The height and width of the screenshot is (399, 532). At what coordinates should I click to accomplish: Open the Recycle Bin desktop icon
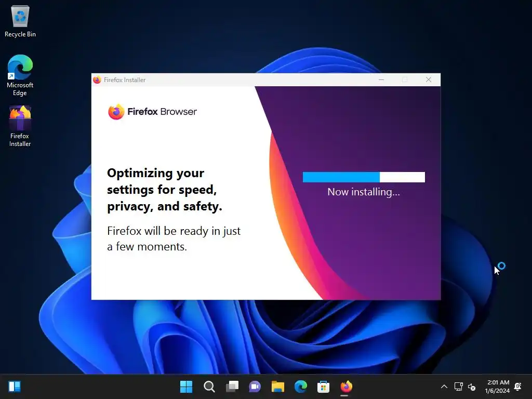click(20, 21)
